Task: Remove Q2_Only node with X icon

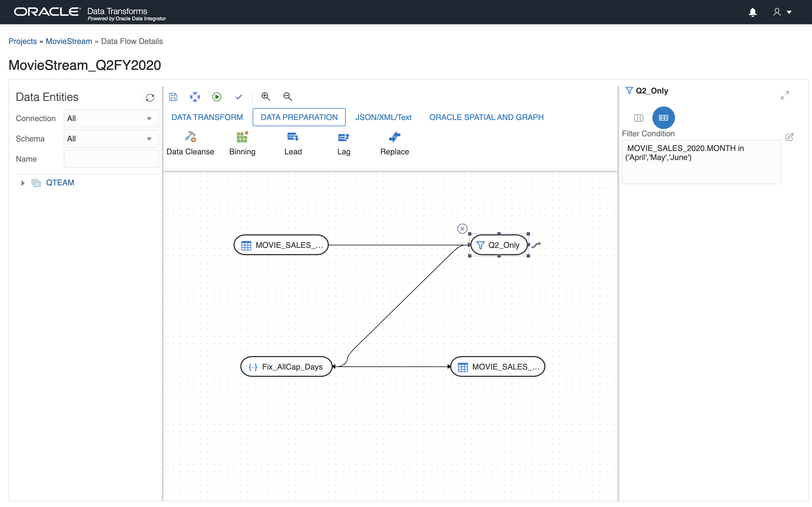Action: [x=462, y=229]
